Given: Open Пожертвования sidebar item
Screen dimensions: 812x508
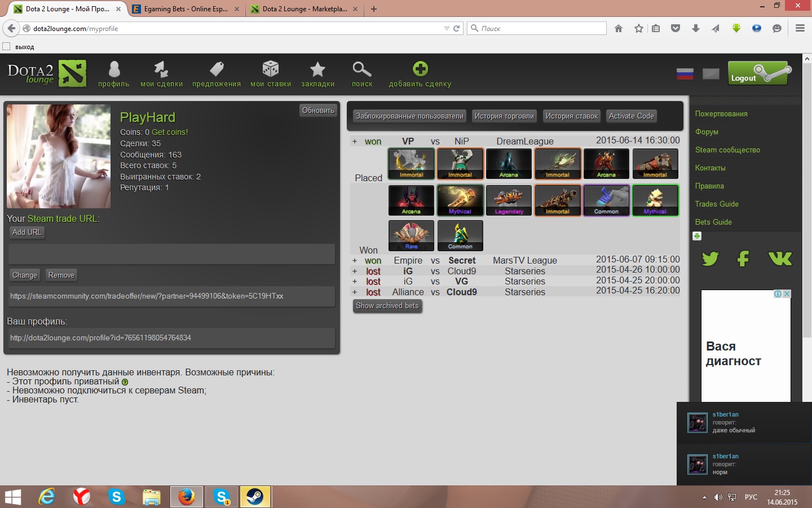Looking at the screenshot, I should pos(721,114).
